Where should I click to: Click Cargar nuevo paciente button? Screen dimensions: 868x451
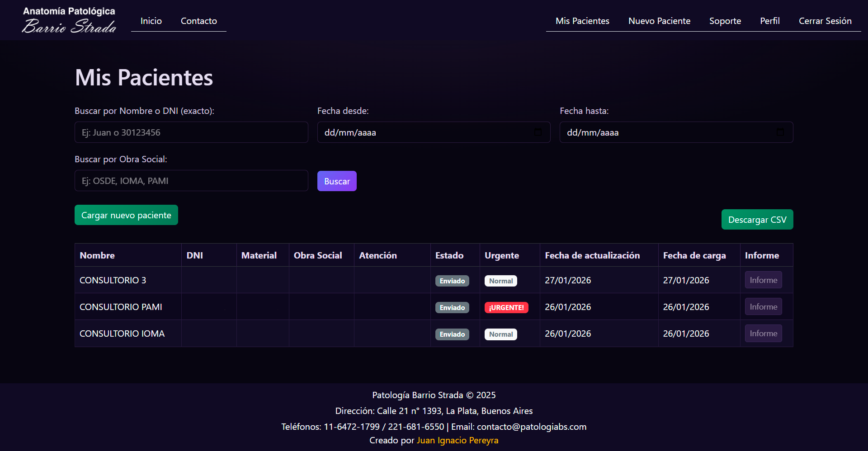point(126,215)
